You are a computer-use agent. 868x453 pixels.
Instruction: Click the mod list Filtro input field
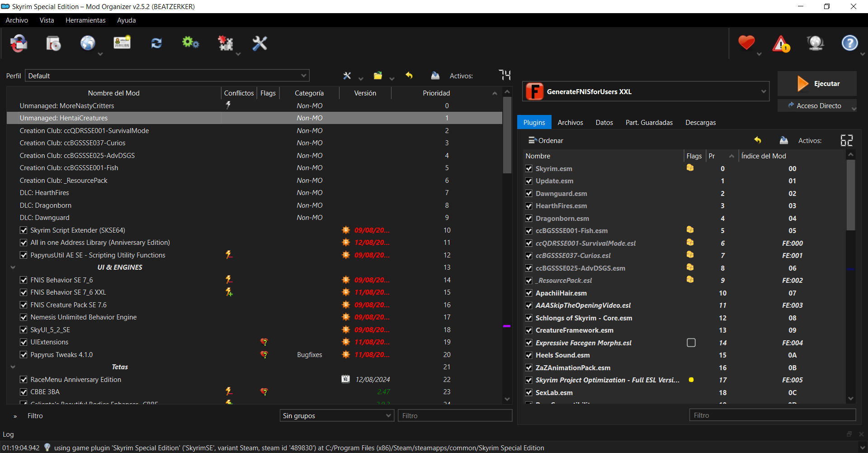click(455, 415)
